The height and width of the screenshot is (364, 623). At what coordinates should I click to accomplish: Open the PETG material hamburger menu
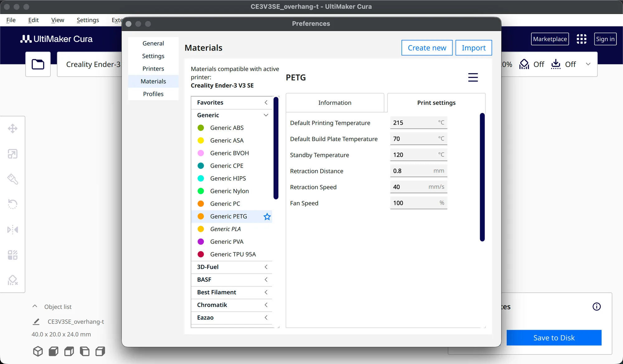(x=473, y=77)
